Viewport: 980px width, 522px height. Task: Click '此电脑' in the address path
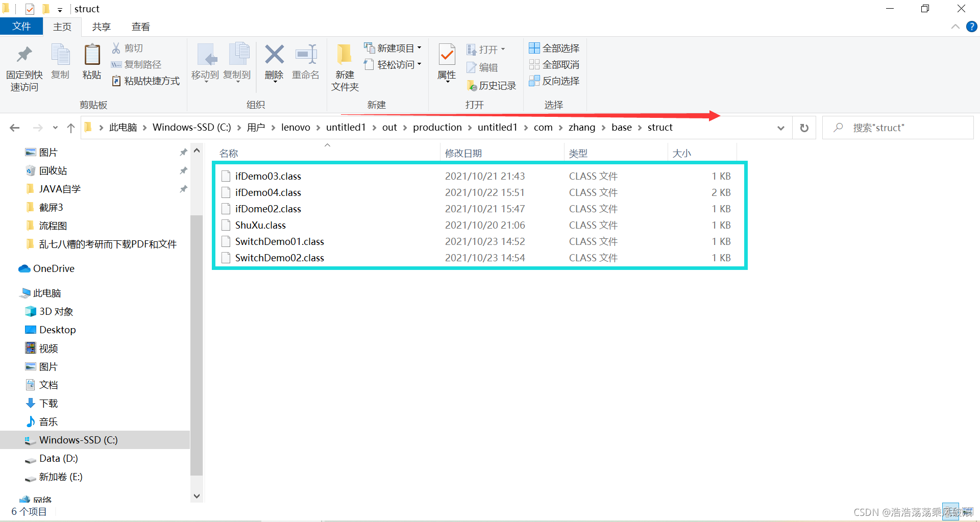pyautogui.click(x=123, y=128)
